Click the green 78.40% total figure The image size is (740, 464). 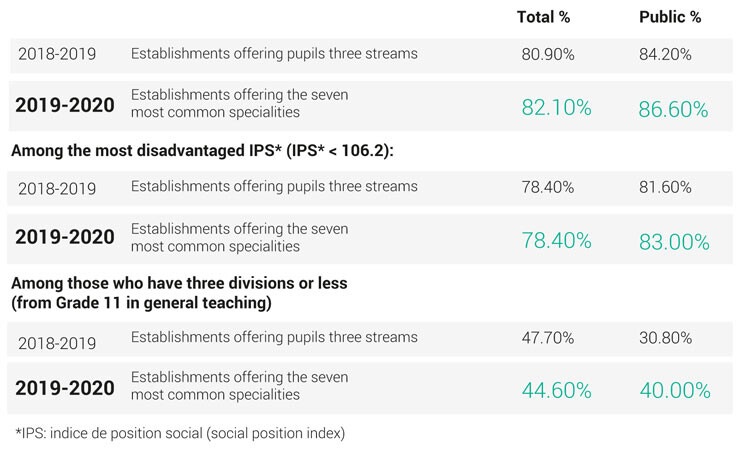point(556,241)
